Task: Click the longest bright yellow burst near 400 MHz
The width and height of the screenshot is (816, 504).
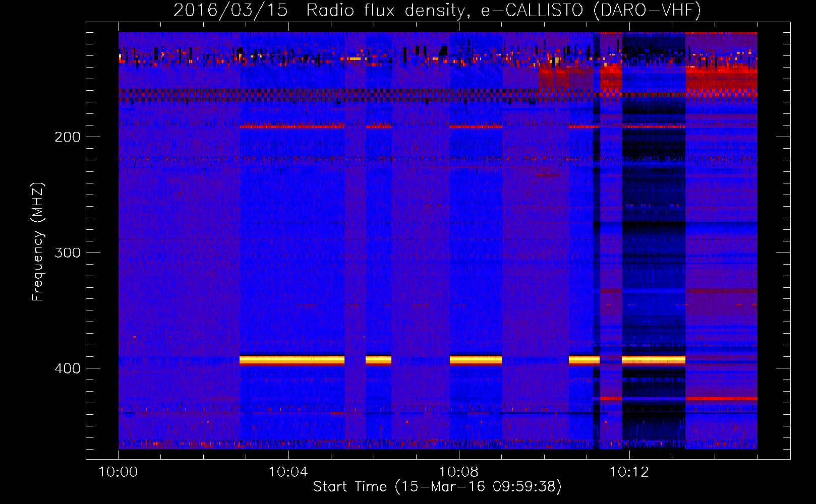Action: click(292, 360)
